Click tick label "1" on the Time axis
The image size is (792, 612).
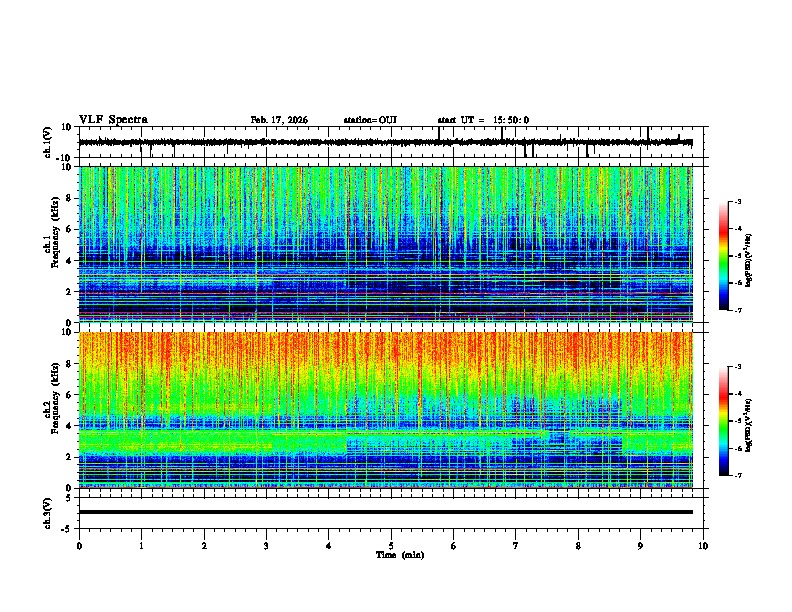point(141,546)
